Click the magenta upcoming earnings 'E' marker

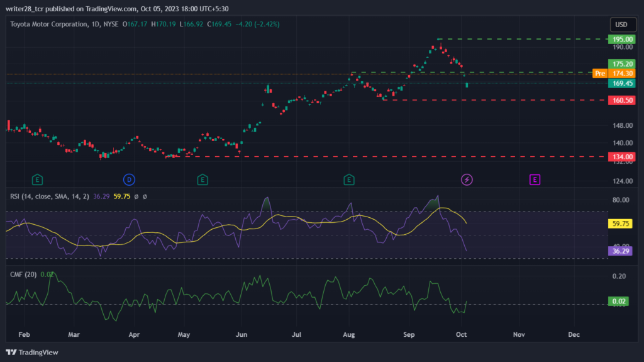click(x=535, y=180)
